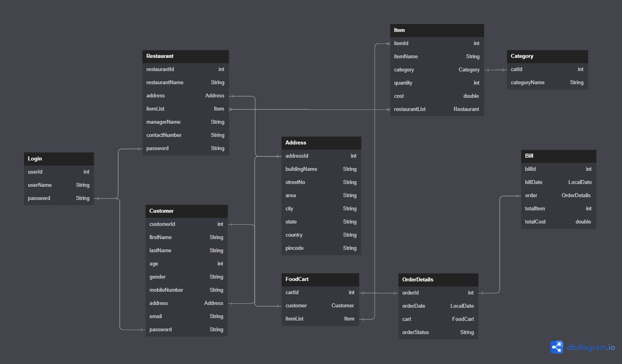The image size is (622, 364).
Task: Select the restaurantList field in Item
Action: (437, 109)
